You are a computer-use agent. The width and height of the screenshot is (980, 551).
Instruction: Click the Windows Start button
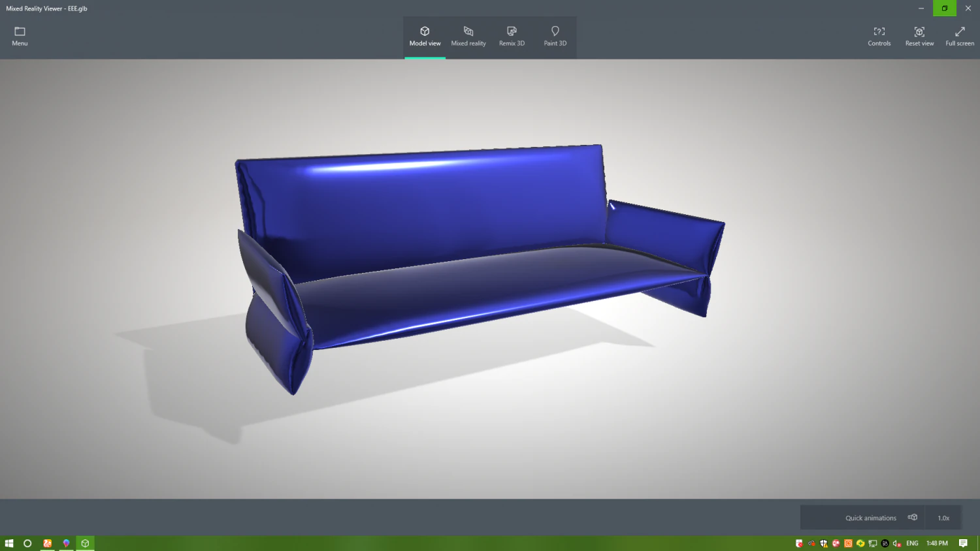(x=8, y=543)
